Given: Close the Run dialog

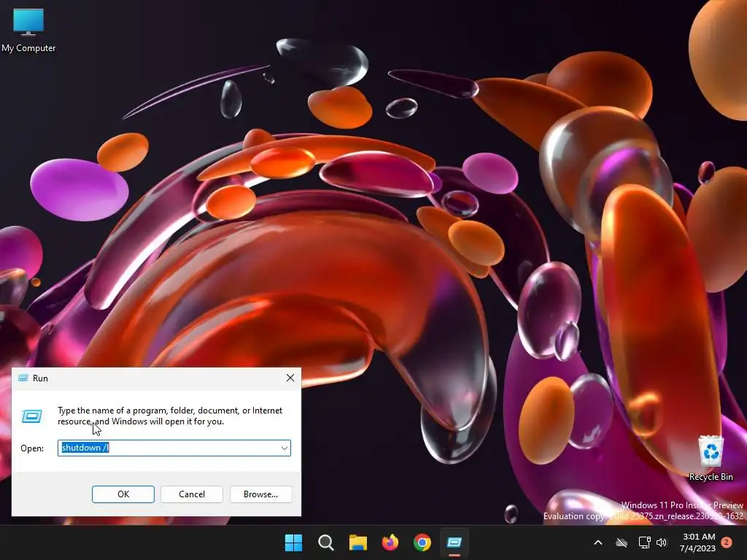Looking at the screenshot, I should click(x=290, y=378).
